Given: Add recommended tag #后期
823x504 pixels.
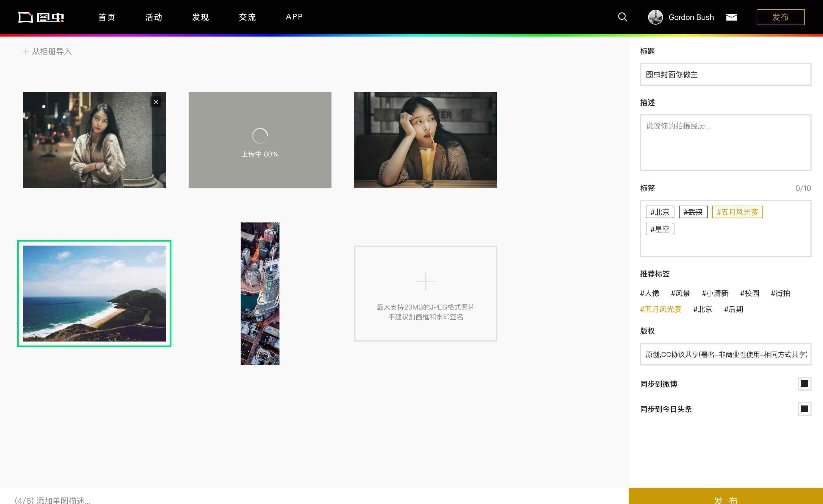Looking at the screenshot, I should 734,309.
